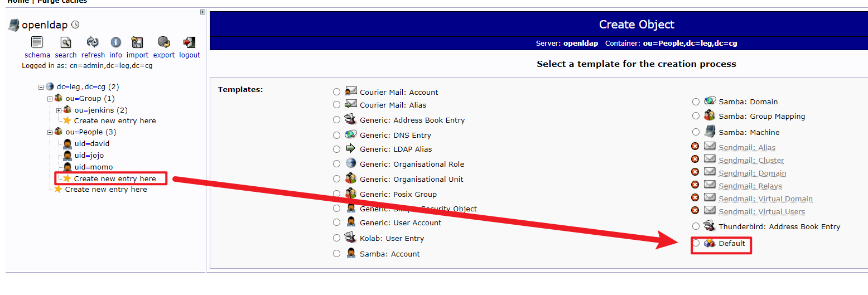Screen dimensions: 868x295
Task: Click the tree panel collapse toggle box
Action: 202,12
